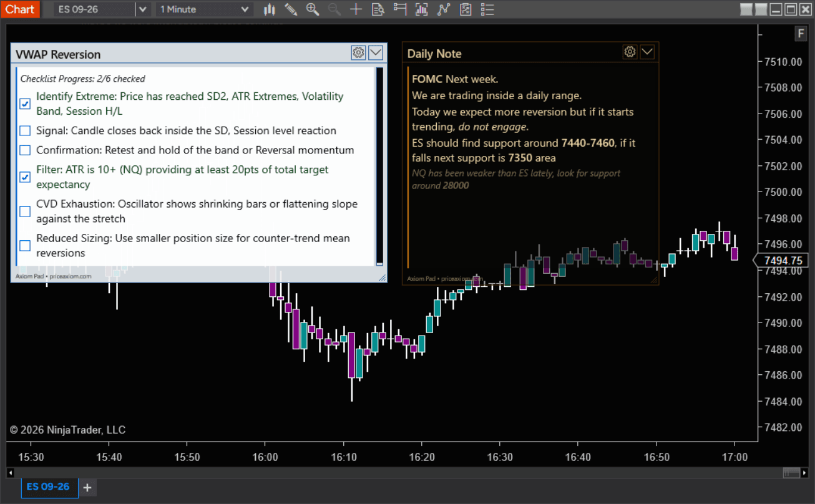The height and width of the screenshot is (504, 815).
Task: Add a new chart tab with plus
Action: [x=87, y=487]
